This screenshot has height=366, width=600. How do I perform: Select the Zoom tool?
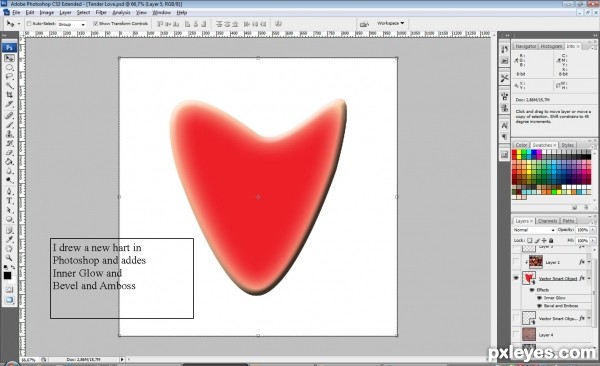(9, 258)
